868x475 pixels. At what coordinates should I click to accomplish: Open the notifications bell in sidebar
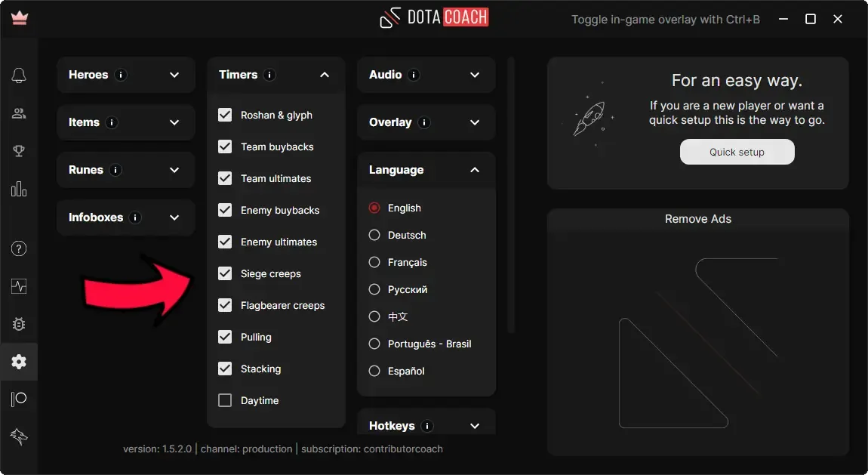pos(19,76)
